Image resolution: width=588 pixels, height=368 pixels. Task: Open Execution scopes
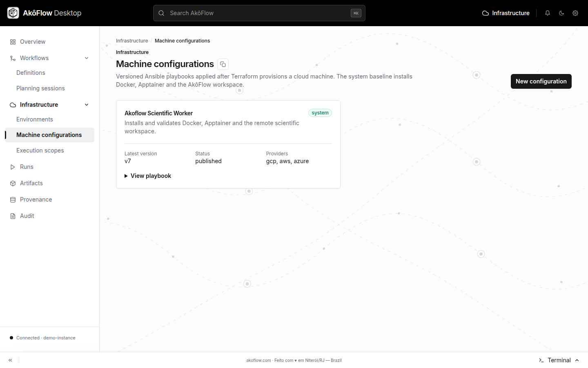click(49, 150)
